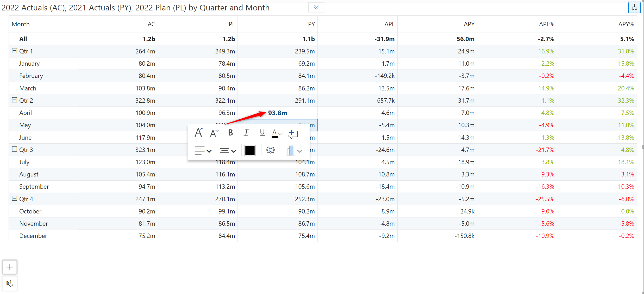Open cell settings gear icon
The height and width of the screenshot is (294, 644).
(x=270, y=150)
